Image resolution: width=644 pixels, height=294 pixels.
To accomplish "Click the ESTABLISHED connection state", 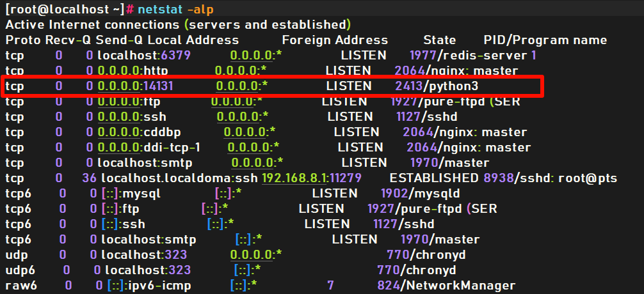I will pos(434,178).
